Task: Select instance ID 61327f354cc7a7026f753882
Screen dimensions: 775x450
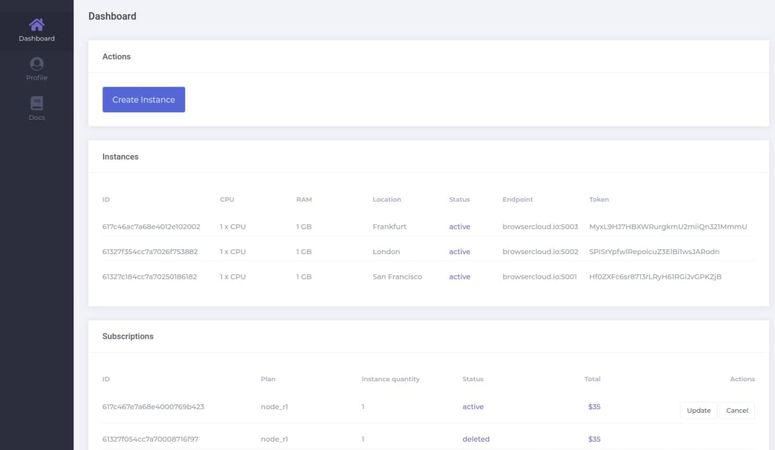Action: (x=150, y=252)
